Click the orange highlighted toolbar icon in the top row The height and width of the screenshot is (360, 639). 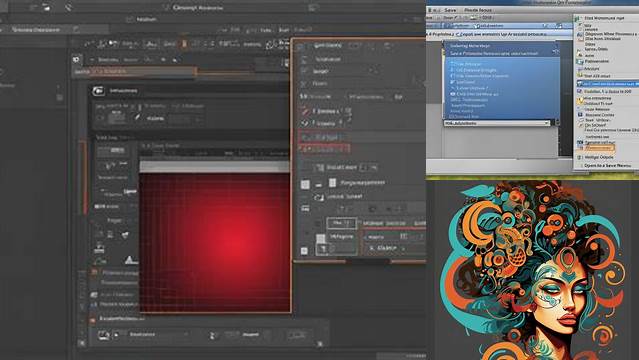[184, 44]
